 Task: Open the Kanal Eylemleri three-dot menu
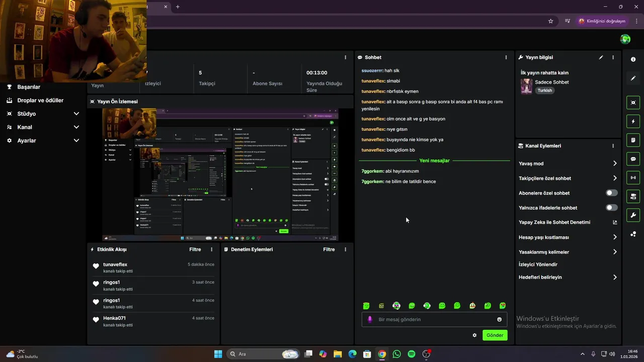pyautogui.click(x=613, y=146)
